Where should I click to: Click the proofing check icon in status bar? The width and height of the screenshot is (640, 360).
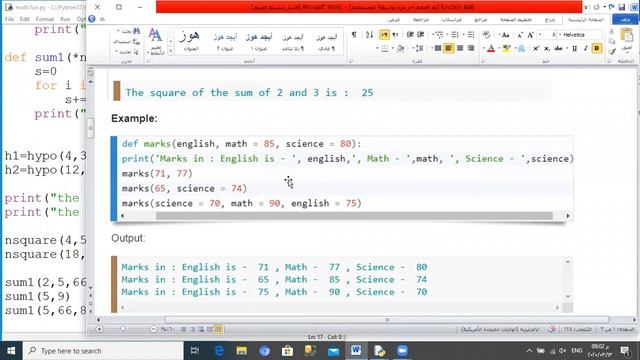(552, 329)
